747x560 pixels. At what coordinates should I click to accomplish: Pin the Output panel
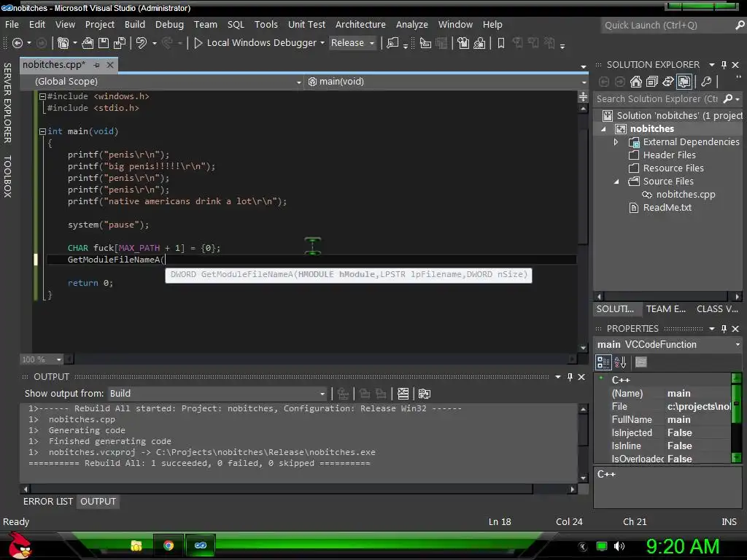click(x=570, y=377)
